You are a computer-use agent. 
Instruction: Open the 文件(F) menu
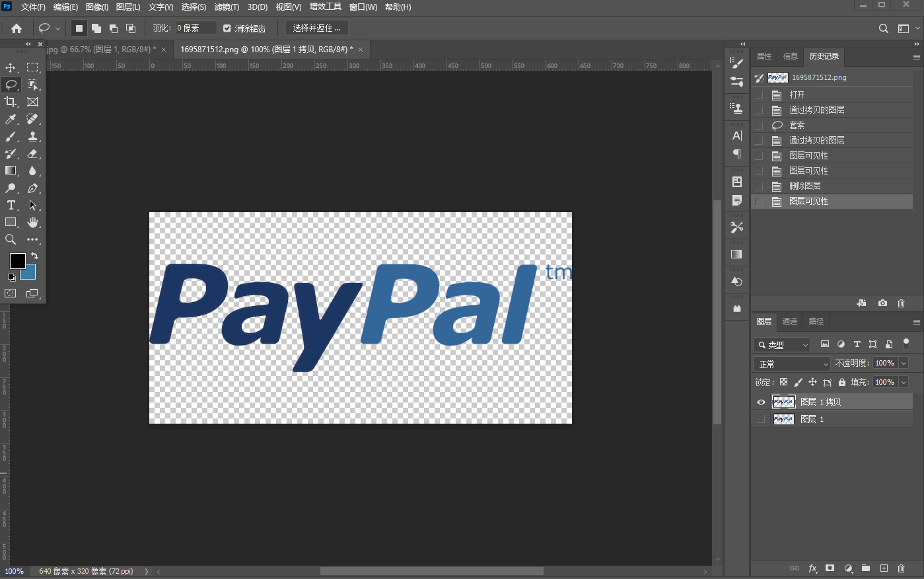click(x=33, y=7)
